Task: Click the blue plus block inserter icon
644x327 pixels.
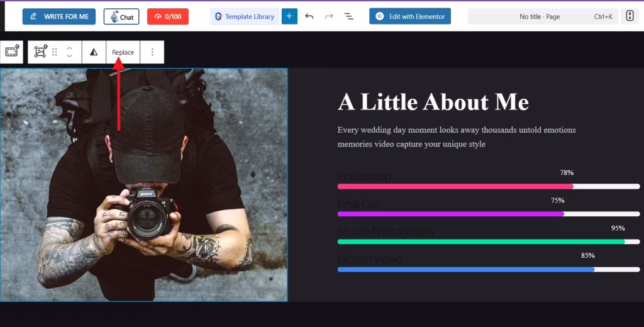Action: click(x=289, y=16)
